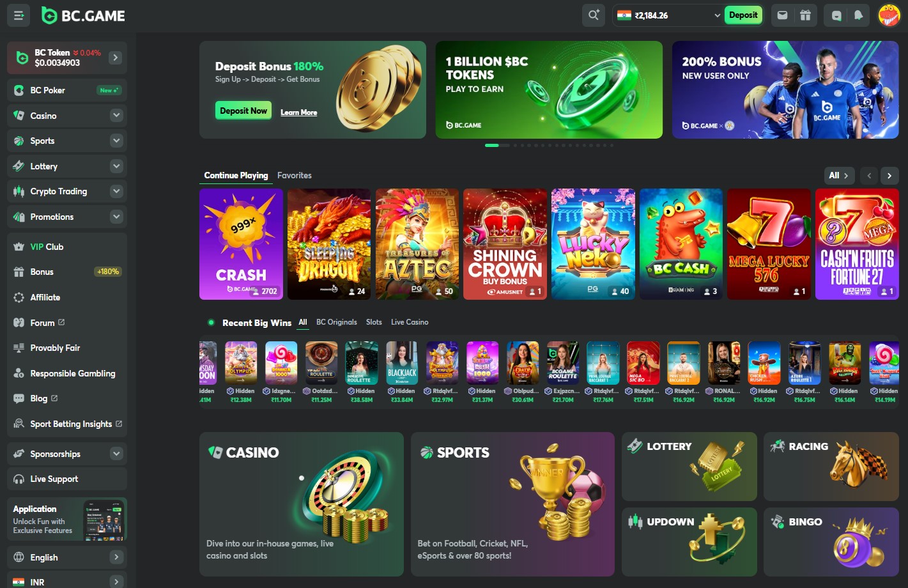Screen dimensions: 908x588
Task: Open the search icon in header
Action: point(594,15)
